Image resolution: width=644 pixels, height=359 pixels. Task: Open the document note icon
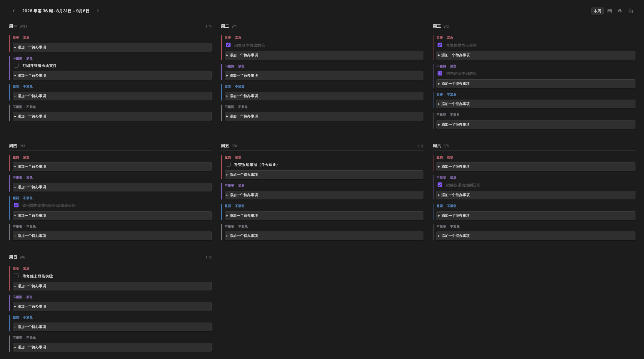pyautogui.click(x=631, y=11)
